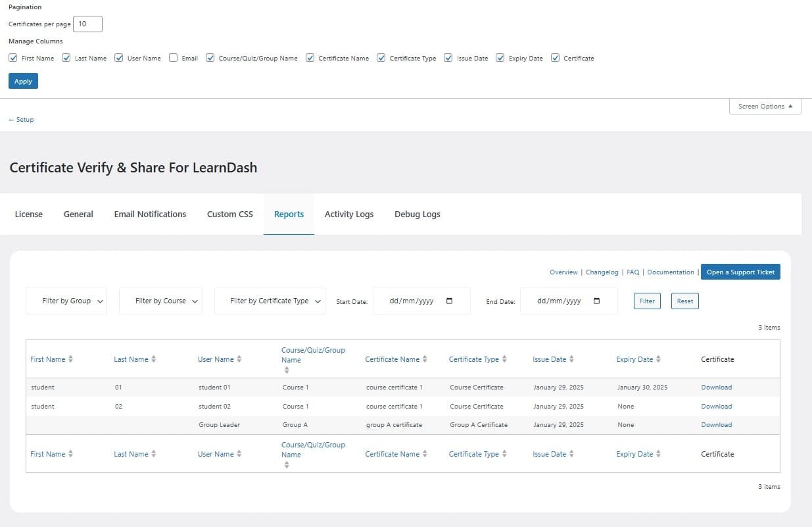Select the Reports tab
Screen dimensions: 812x527
coord(289,214)
